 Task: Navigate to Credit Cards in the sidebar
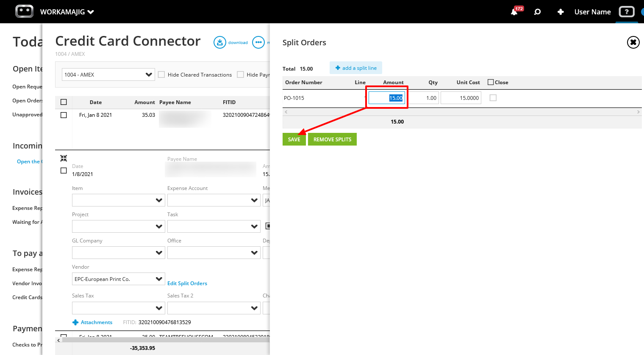(x=27, y=297)
